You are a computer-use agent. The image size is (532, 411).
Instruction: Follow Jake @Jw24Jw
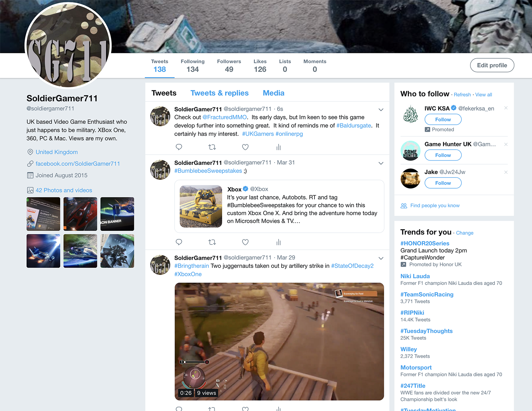(x=443, y=183)
